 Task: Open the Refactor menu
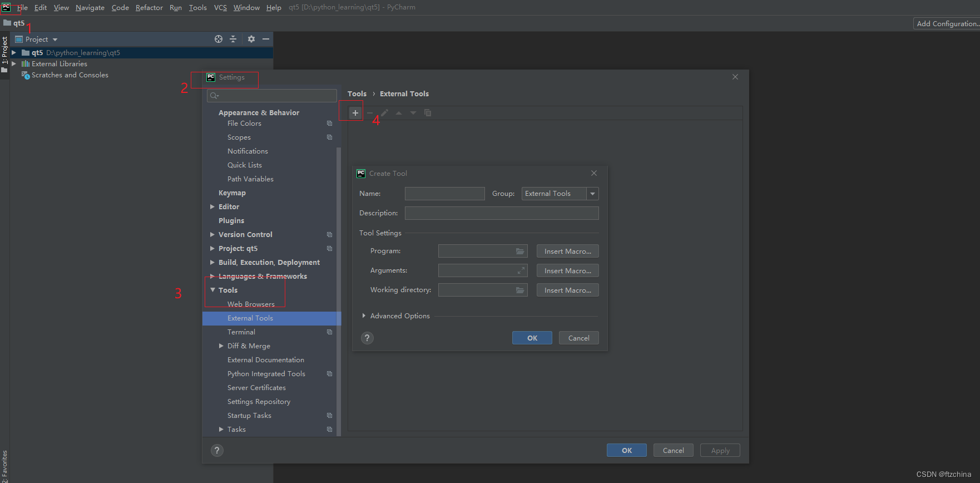click(149, 7)
